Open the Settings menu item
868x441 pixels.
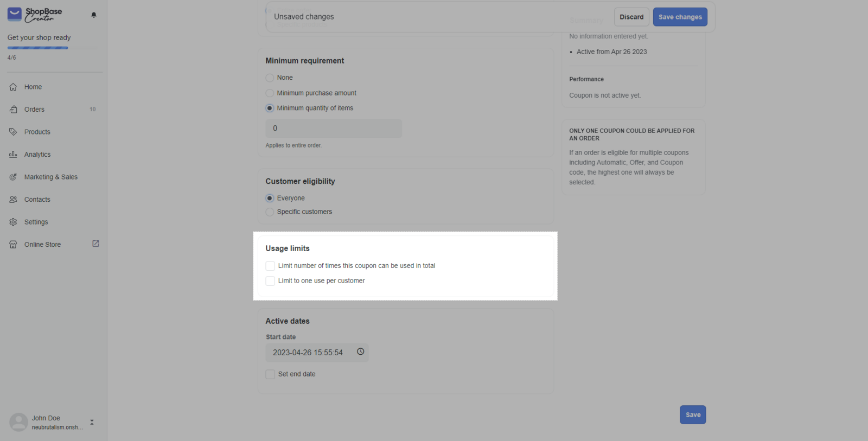tap(36, 222)
